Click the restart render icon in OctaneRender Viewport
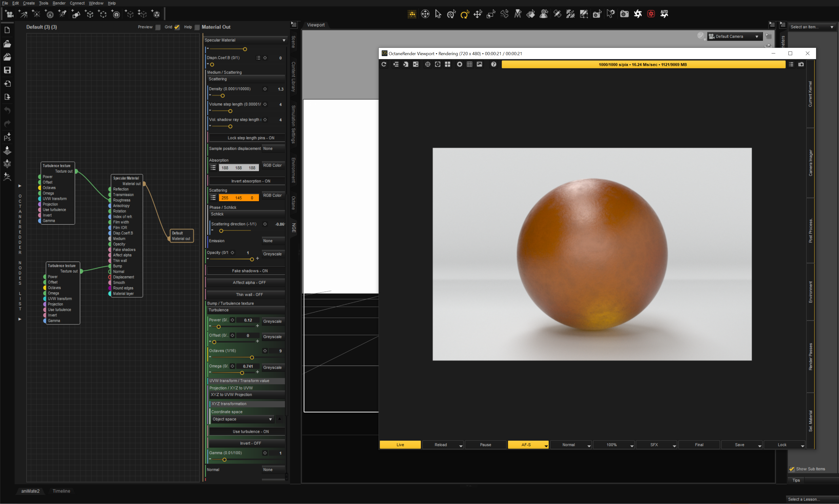The image size is (839, 504). [x=384, y=64]
